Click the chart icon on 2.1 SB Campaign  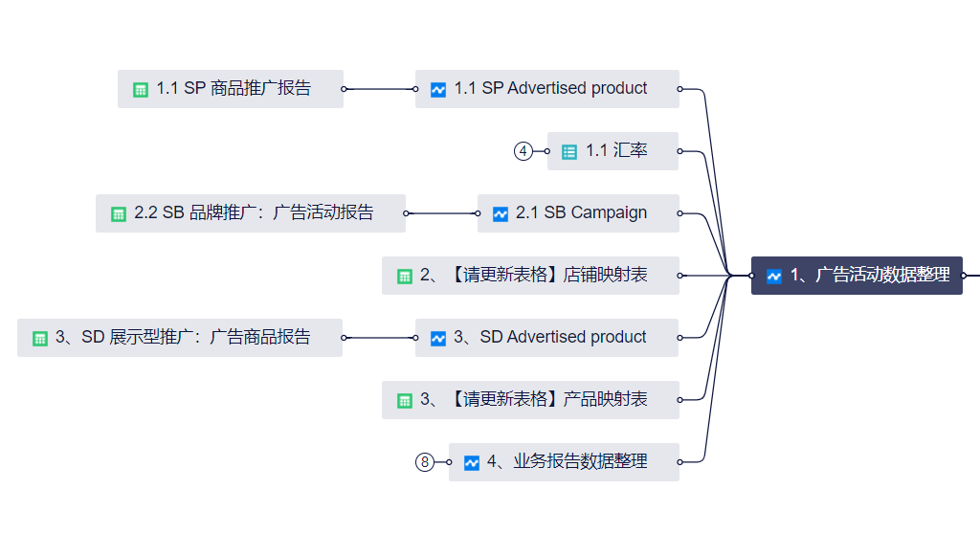tap(501, 213)
